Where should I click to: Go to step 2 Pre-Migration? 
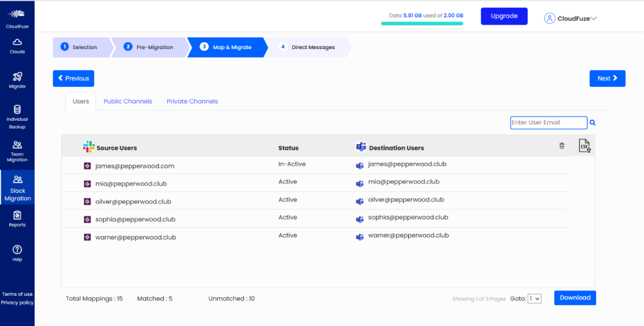150,47
